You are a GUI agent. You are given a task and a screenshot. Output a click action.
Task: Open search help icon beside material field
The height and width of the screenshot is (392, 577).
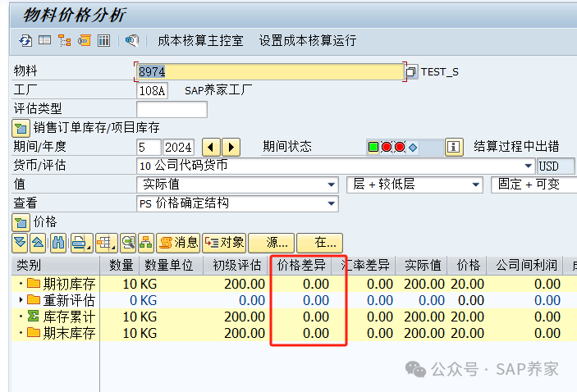point(411,71)
